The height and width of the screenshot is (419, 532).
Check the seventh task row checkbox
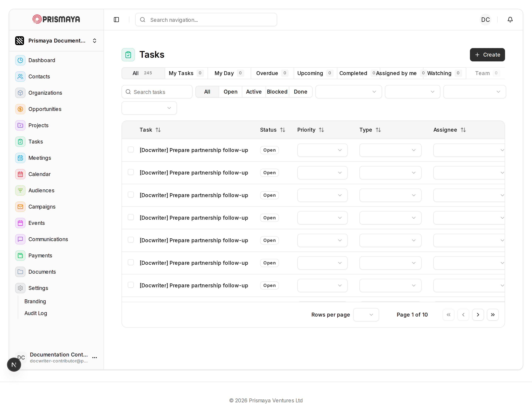pos(131,285)
